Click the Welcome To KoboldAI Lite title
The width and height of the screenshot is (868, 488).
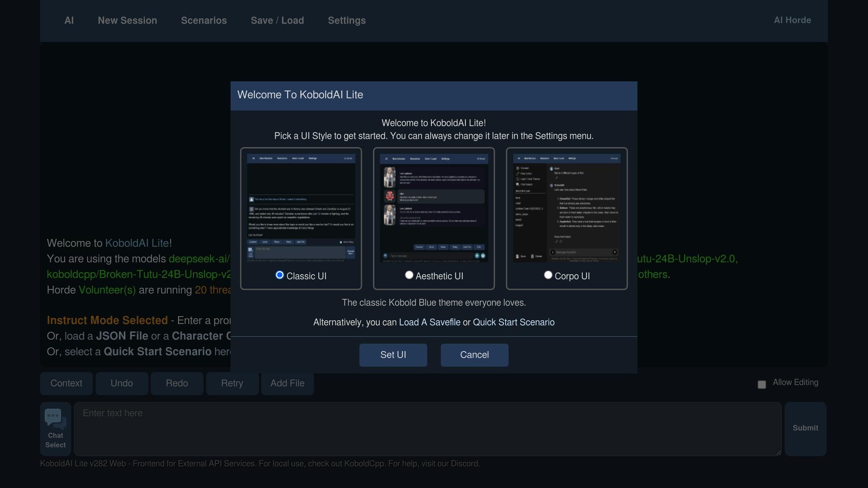300,95
